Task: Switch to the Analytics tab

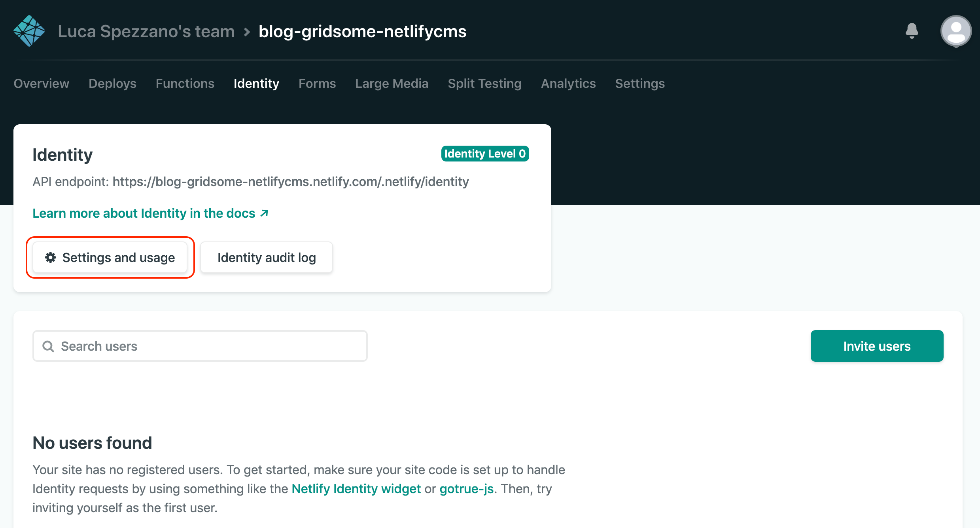Action: coord(568,84)
